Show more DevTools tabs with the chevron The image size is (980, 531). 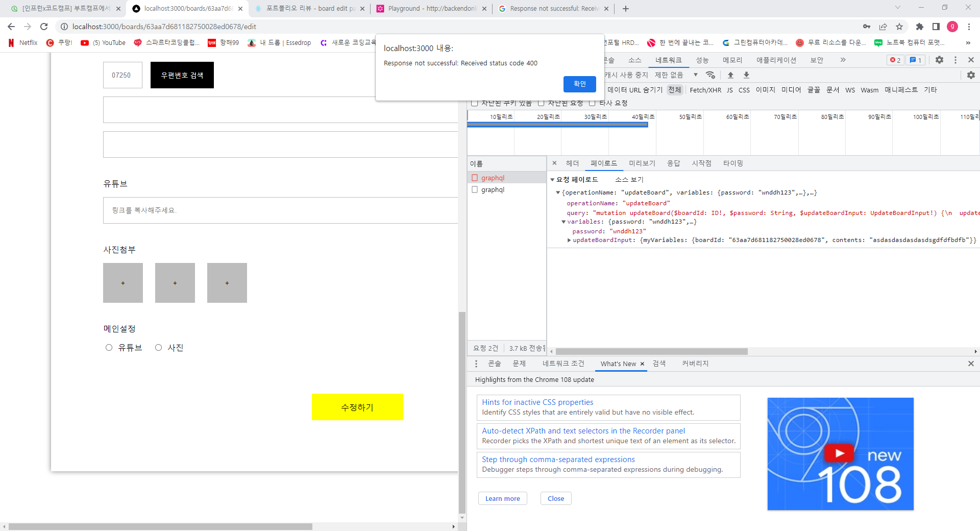click(x=843, y=60)
